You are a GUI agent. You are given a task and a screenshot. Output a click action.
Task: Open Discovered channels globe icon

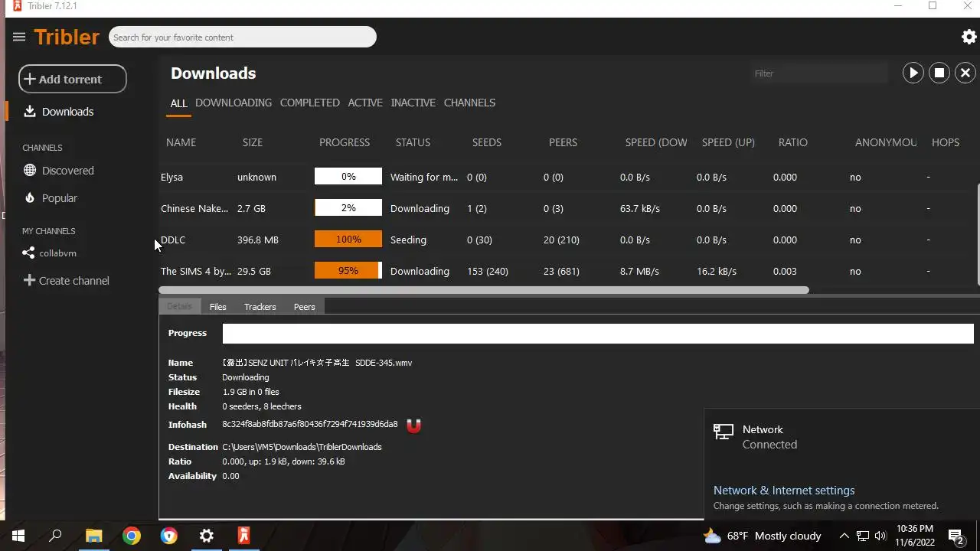point(30,171)
